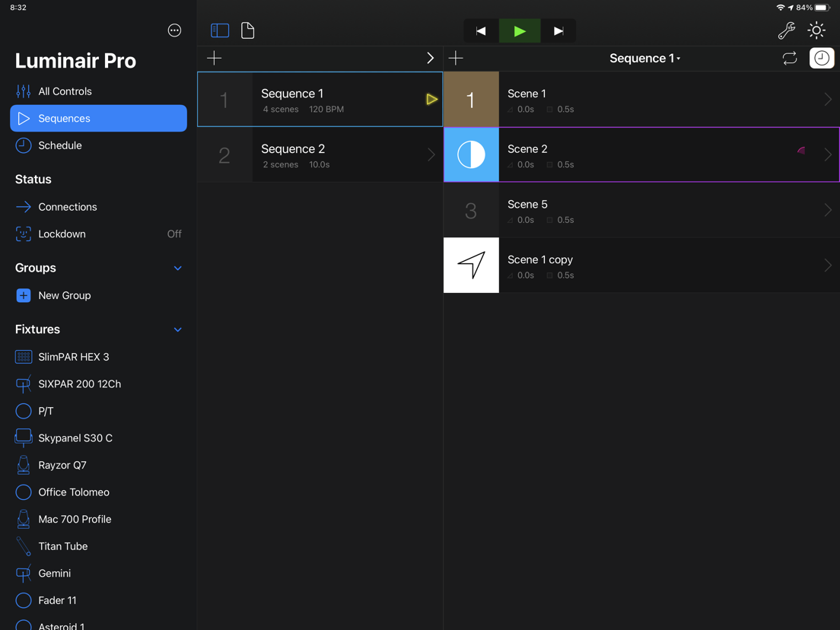Screen dimensions: 840x630
Task: Add a new sequence with plus icon
Action: [215, 58]
